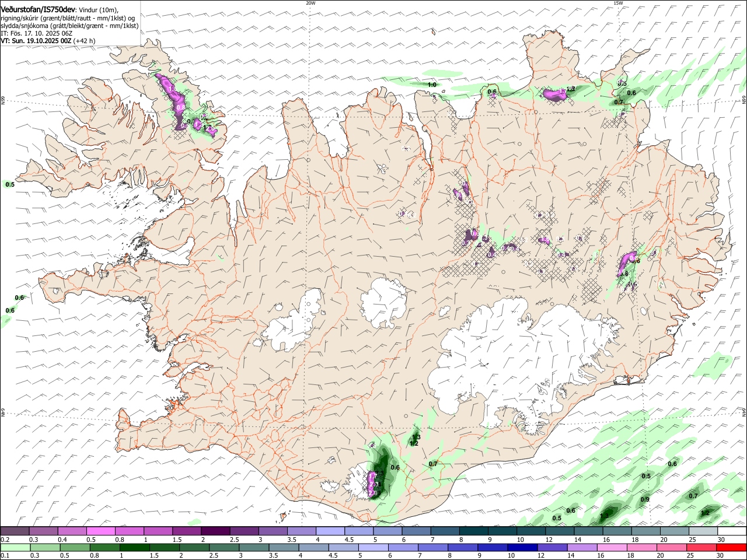
Task: Click purple snow band over the south coast glacier
Action: click(x=373, y=484)
